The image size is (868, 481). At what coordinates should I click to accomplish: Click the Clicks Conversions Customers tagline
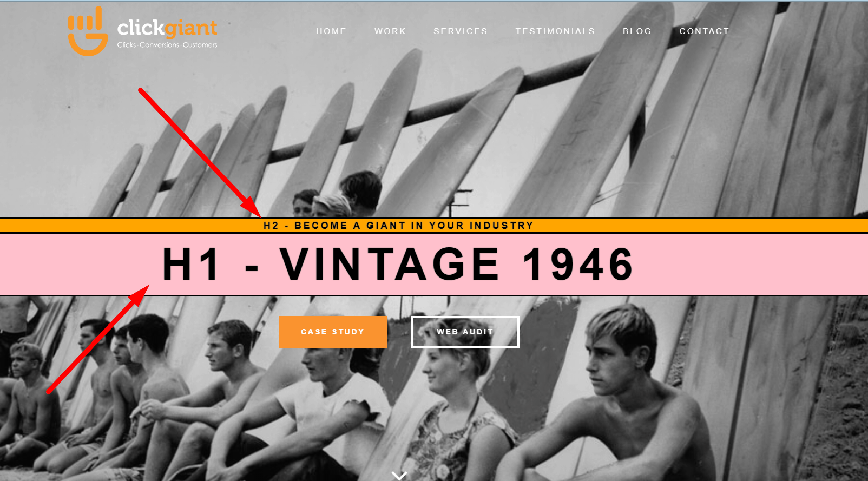coord(167,45)
